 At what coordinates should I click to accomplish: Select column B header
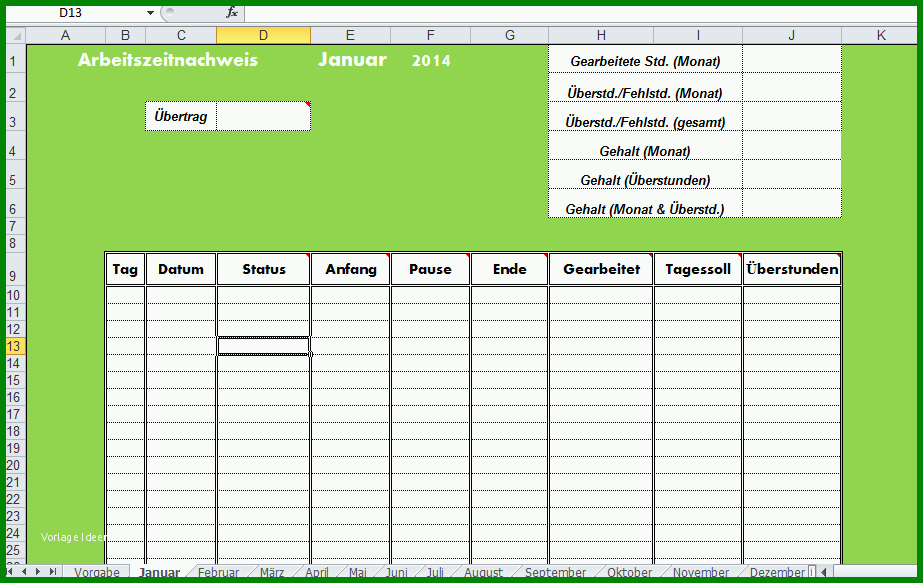coord(125,35)
